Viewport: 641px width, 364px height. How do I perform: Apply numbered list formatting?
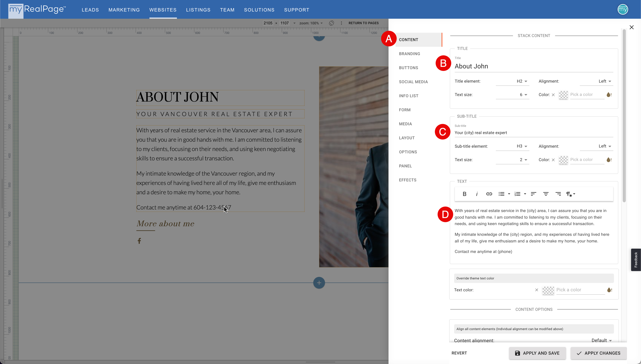[x=517, y=194]
